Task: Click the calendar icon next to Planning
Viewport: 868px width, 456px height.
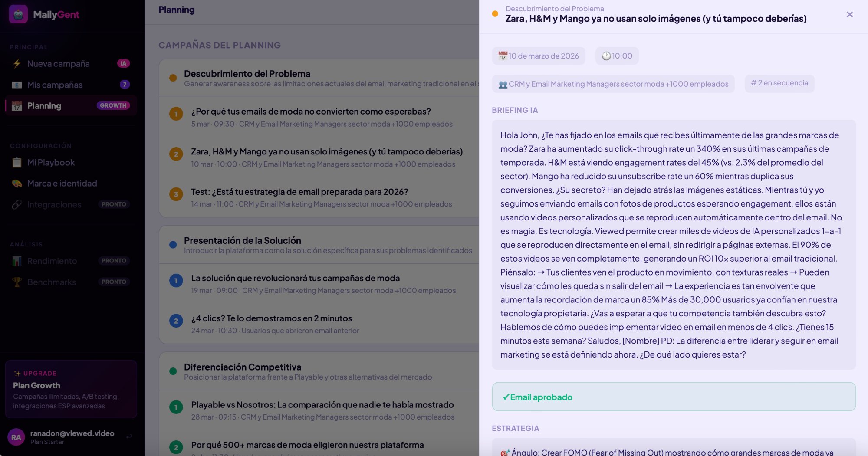Action: [x=17, y=106]
